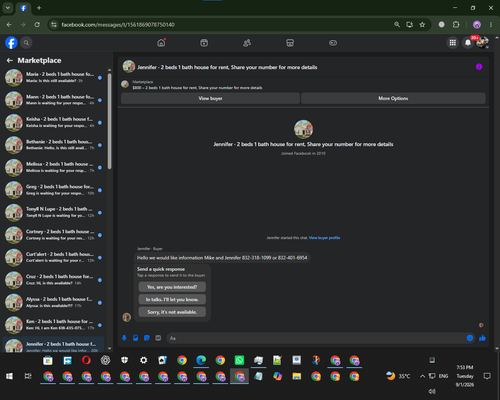Go back using Marketplace back arrow

[10, 60]
